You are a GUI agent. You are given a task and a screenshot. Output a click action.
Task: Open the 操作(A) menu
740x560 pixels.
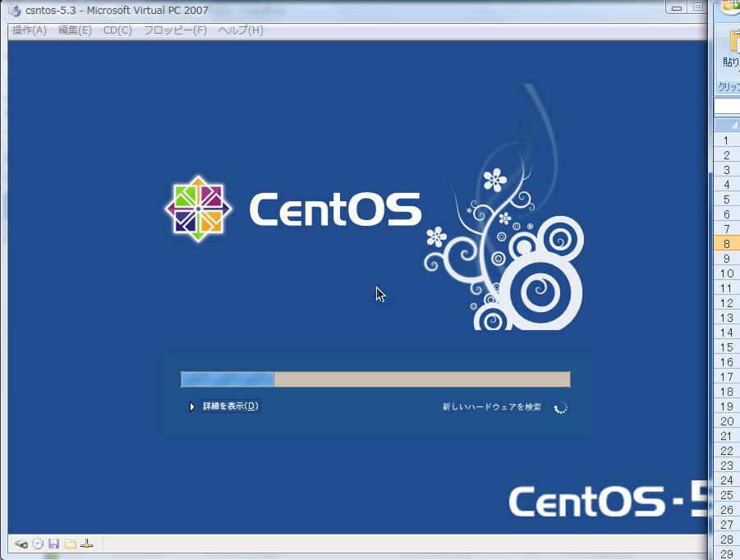pyautogui.click(x=30, y=30)
